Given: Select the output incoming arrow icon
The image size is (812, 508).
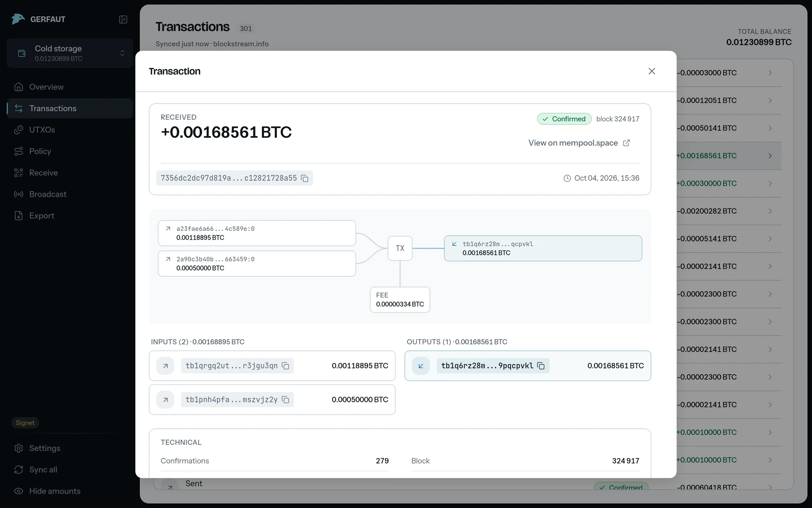Looking at the screenshot, I should (421, 366).
